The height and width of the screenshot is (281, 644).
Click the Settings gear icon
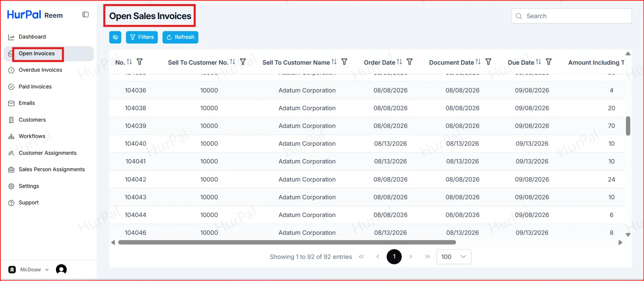(x=11, y=186)
